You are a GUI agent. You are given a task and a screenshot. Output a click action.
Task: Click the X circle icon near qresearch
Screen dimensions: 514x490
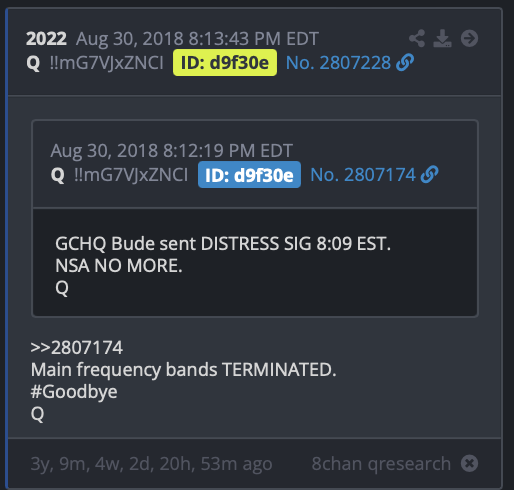(469, 463)
